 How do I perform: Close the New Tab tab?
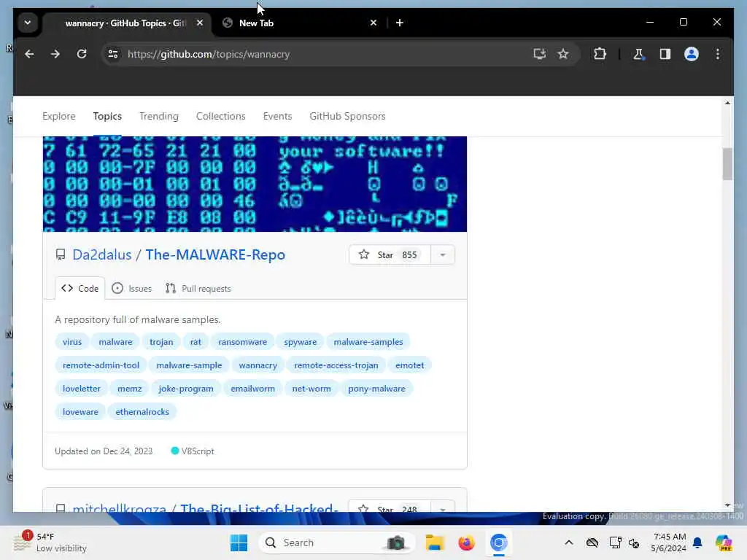click(373, 23)
